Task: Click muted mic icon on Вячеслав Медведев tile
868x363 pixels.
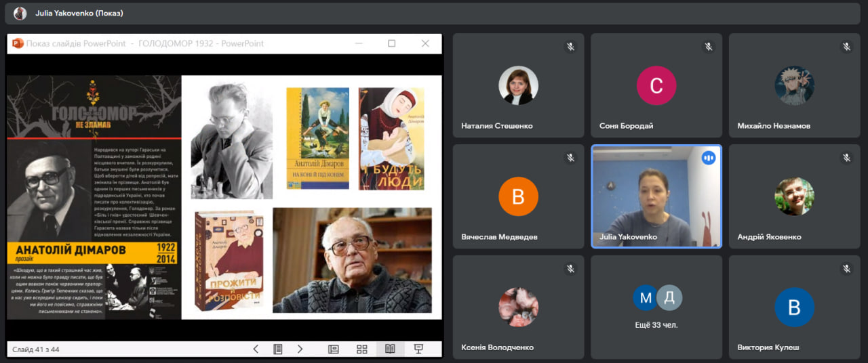Action: coord(570,158)
